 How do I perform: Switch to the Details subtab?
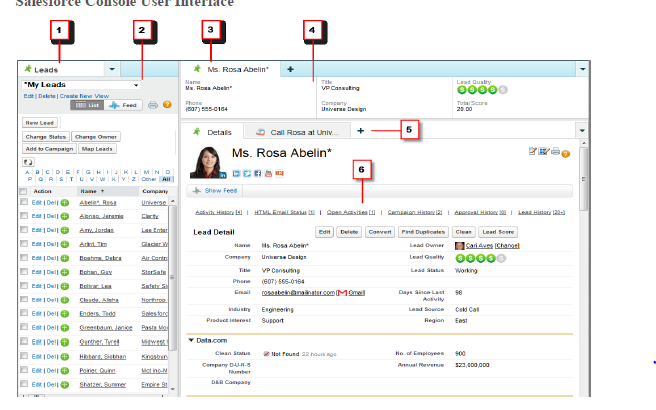tap(213, 132)
